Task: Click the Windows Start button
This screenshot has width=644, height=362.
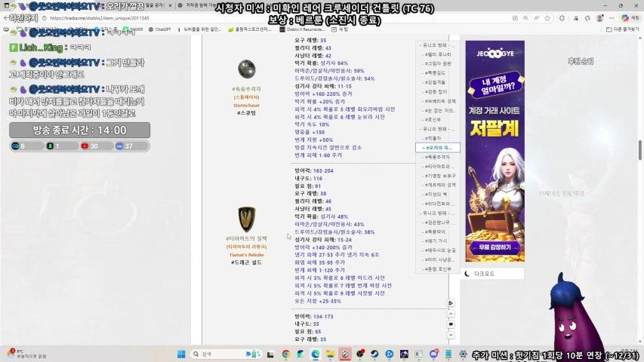Action: tap(181, 354)
